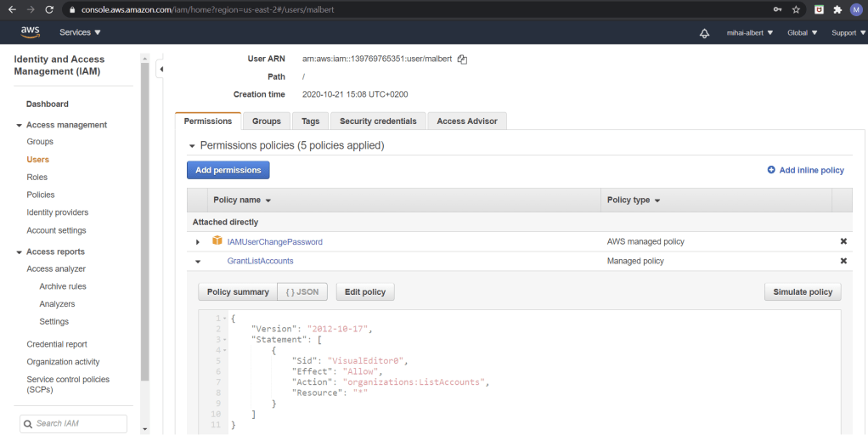868x435 pixels.
Task: Reload the page with browser refresh icon
Action: pos(49,9)
